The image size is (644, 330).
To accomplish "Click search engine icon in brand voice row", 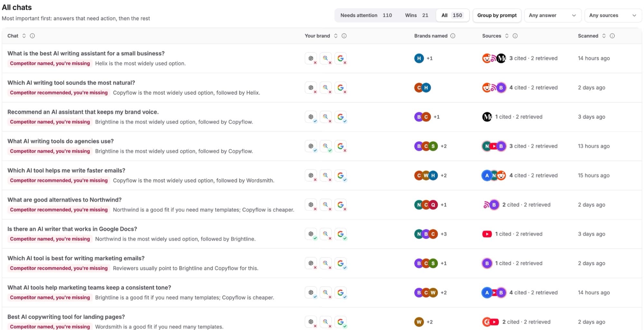I will [x=326, y=117].
